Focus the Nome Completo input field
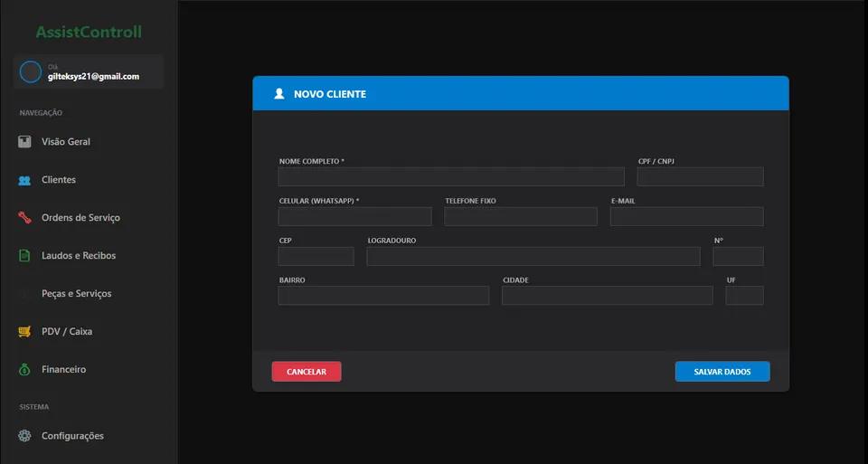Viewport: 868px width, 464px height. [x=451, y=176]
